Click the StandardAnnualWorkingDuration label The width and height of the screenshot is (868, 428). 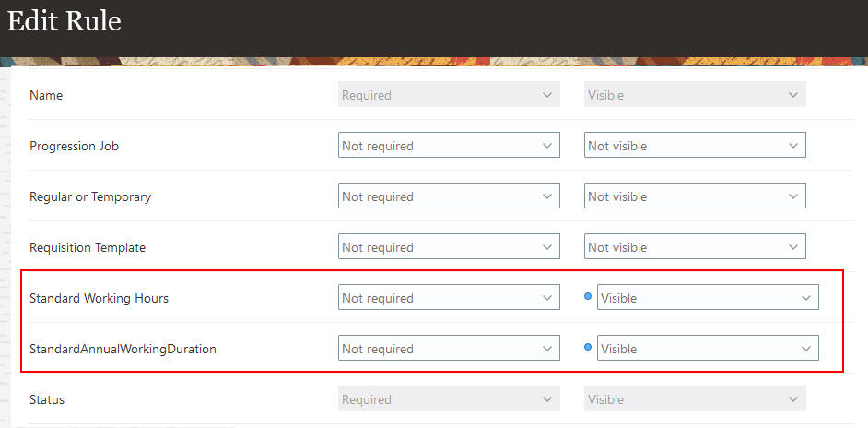(123, 349)
